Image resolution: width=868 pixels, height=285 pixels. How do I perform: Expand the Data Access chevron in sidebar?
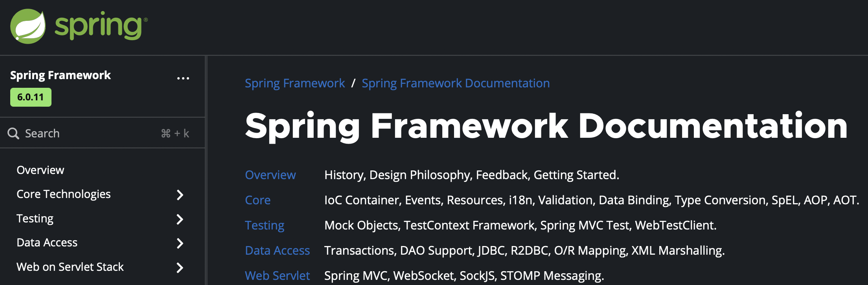[180, 243]
